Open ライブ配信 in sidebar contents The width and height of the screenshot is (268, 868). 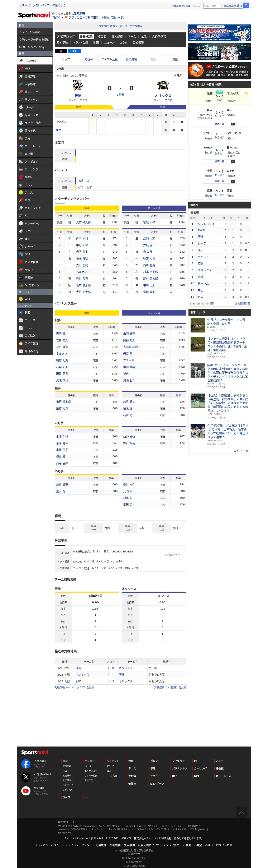click(35, 343)
